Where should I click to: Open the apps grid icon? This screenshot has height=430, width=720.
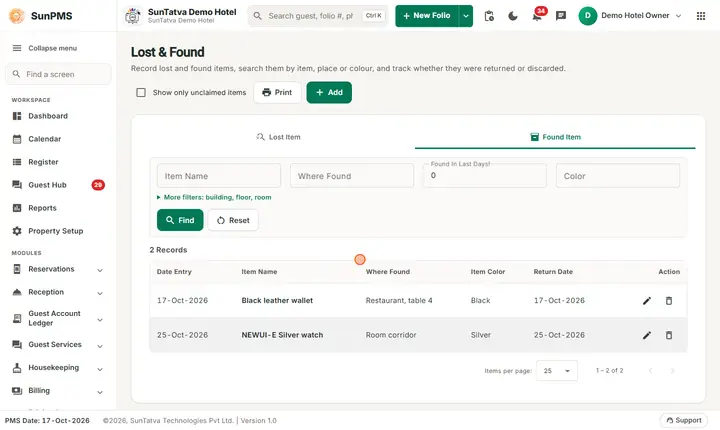(x=701, y=16)
